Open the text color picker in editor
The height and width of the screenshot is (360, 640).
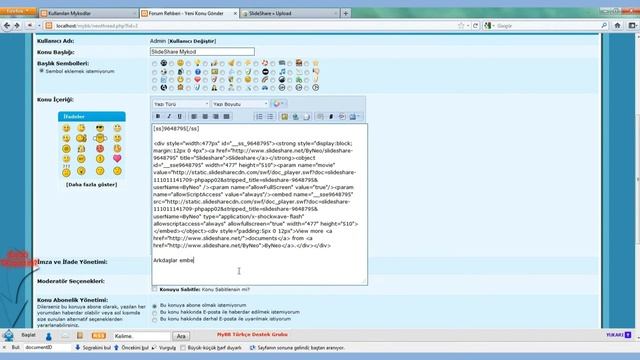279,104
